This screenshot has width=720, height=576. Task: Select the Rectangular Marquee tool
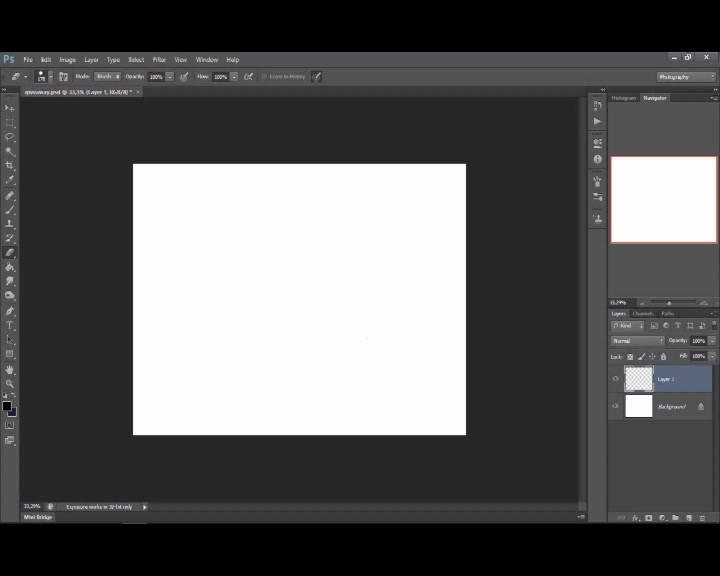pos(9,123)
